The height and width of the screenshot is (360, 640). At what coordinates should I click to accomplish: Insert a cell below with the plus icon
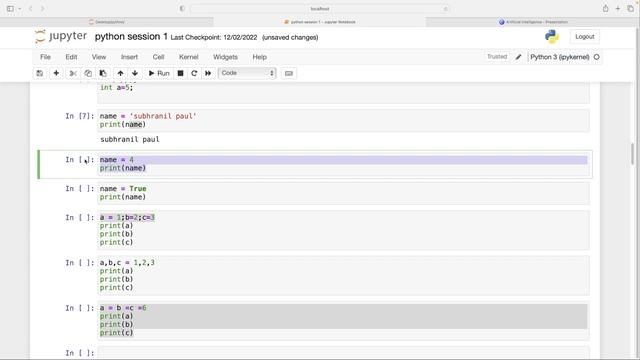(56, 73)
